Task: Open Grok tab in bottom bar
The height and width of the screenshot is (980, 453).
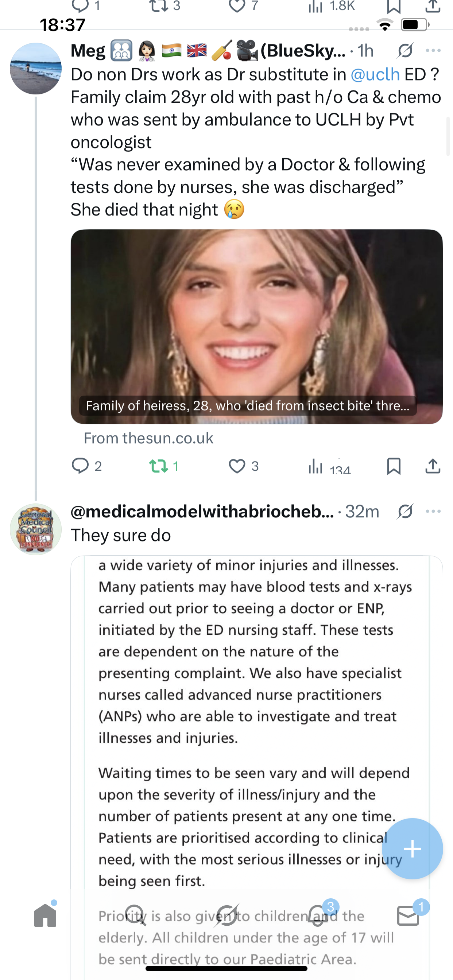Action: 226,915
